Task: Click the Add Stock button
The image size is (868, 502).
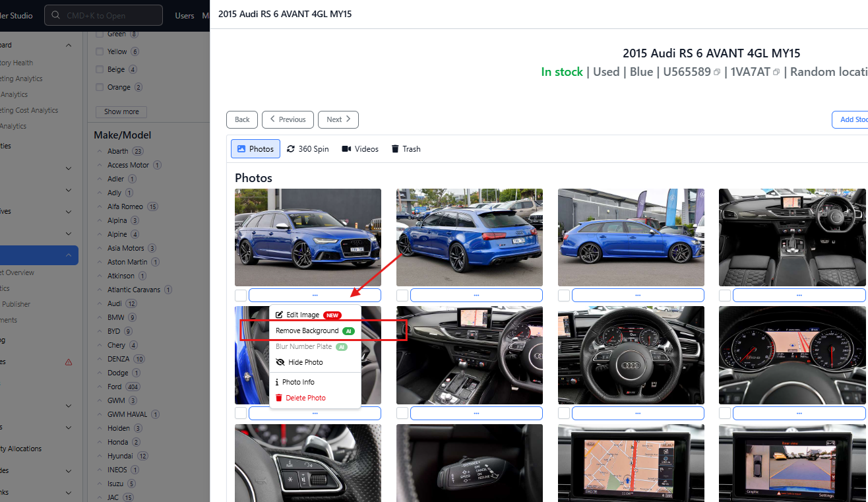Action: click(x=850, y=119)
